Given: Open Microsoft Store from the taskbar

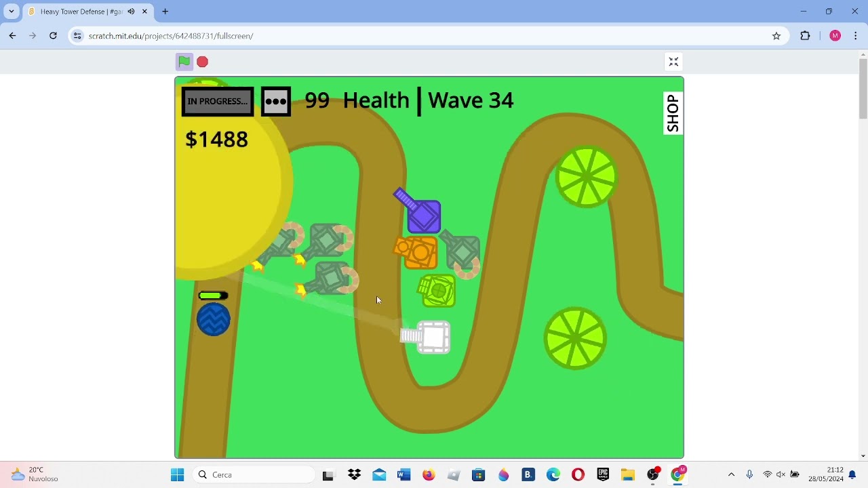Looking at the screenshot, I should (479, 475).
